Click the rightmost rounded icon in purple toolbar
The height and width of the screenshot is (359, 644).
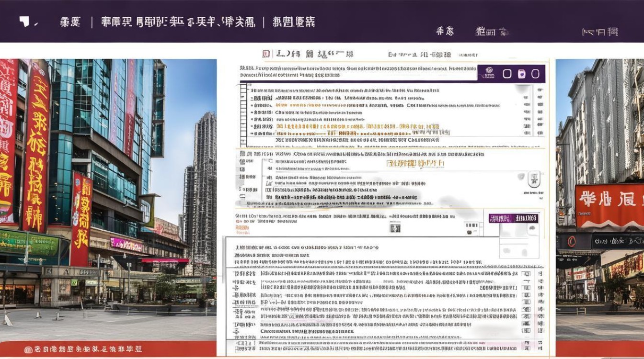535,74
